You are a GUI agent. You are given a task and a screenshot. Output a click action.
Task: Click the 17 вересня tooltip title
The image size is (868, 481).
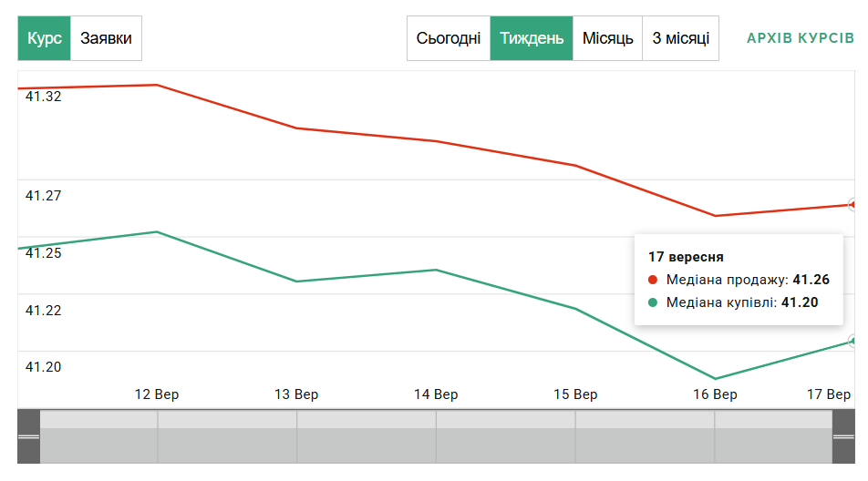[x=686, y=257]
